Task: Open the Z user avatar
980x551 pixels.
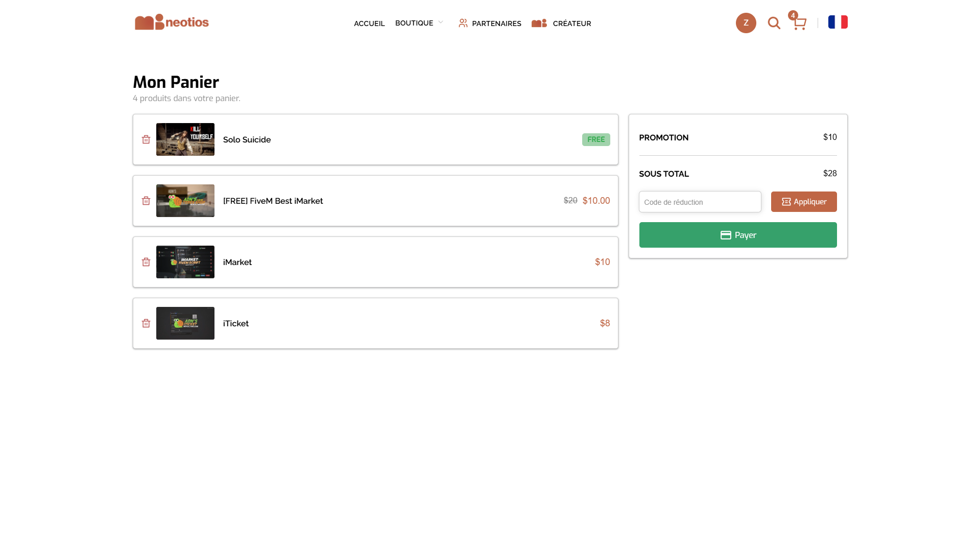Action: click(x=746, y=23)
